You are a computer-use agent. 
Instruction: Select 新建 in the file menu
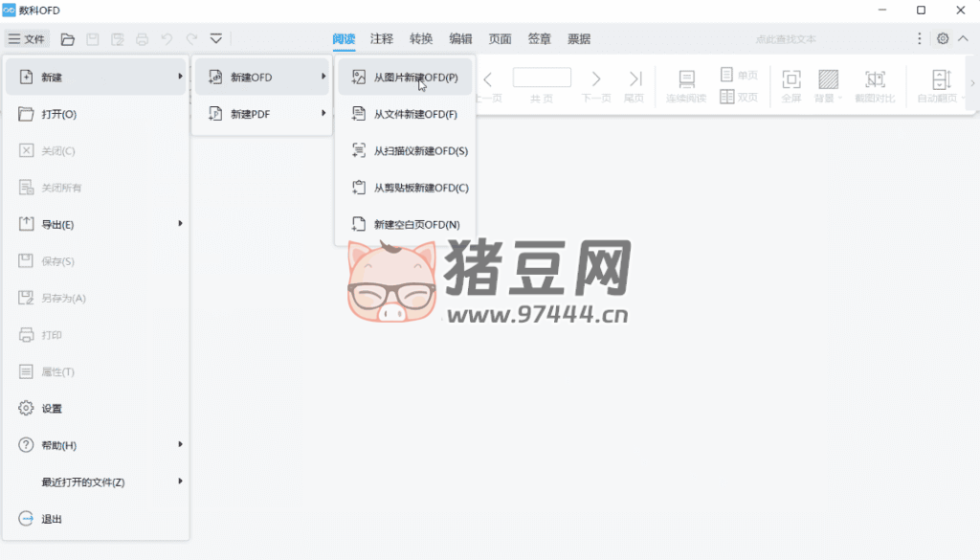[96, 77]
